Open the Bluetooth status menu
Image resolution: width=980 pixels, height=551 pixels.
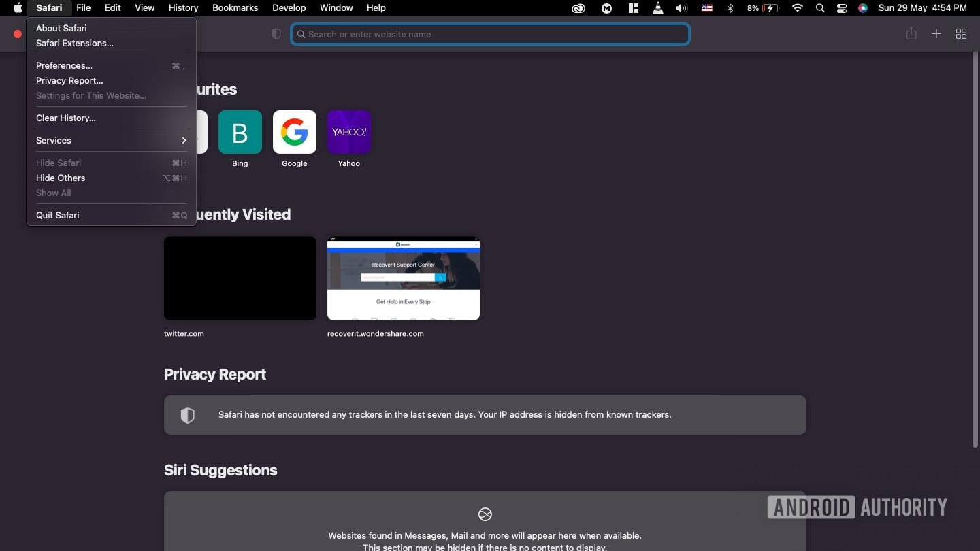[x=730, y=8]
